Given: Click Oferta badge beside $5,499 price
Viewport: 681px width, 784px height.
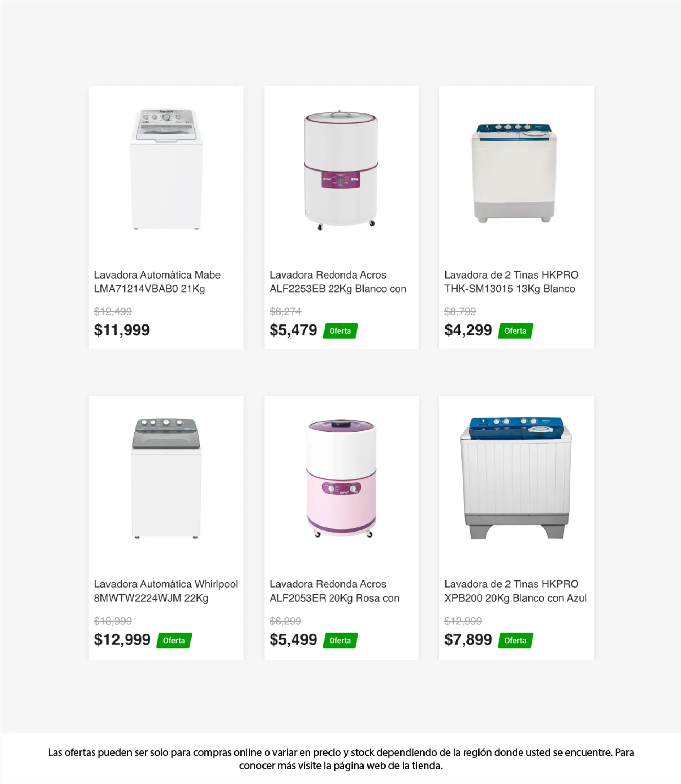Looking at the screenshot, I should point(340,640).
